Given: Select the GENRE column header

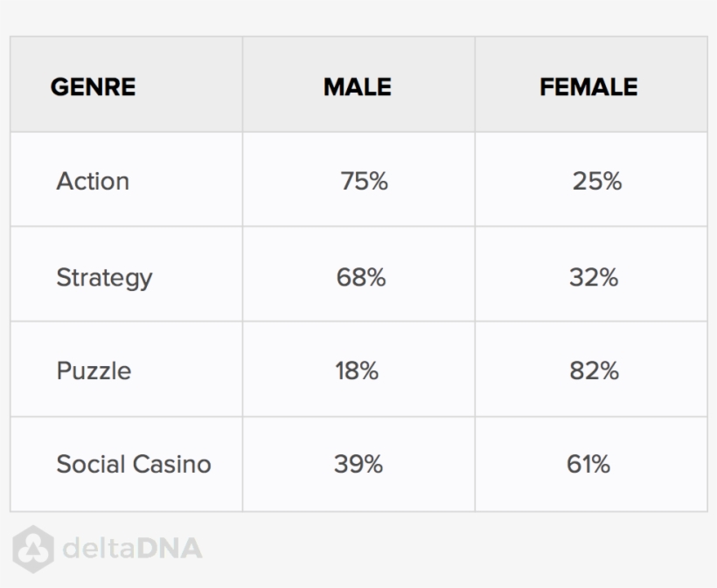Looking at the screenshot, I should pos(93,87).
